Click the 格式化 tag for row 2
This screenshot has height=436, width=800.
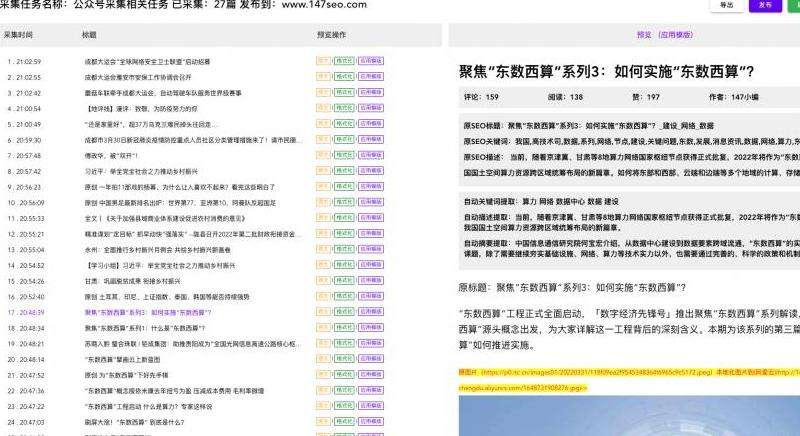point(345,76)
